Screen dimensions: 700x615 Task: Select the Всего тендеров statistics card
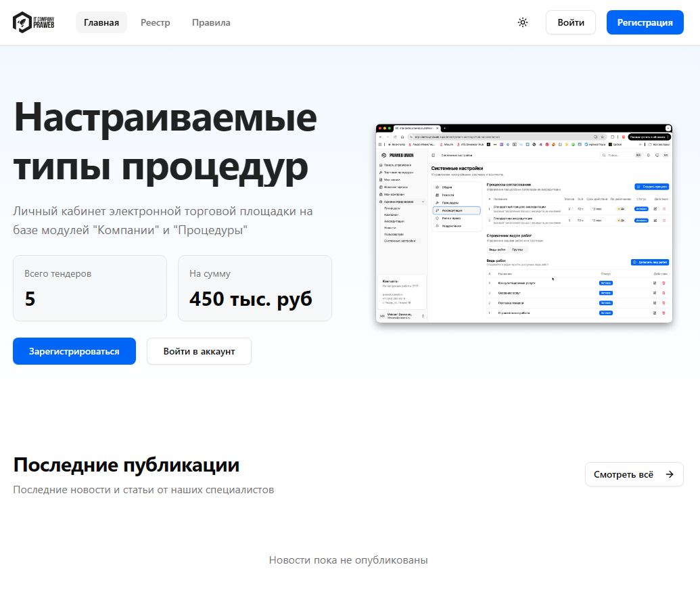point(90,288)
